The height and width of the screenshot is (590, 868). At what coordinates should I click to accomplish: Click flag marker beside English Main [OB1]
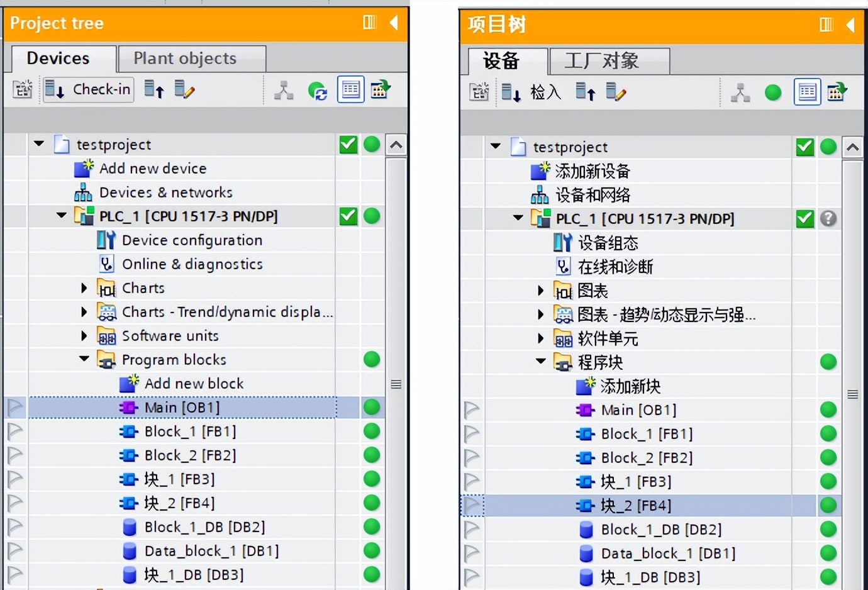(15, 408)
